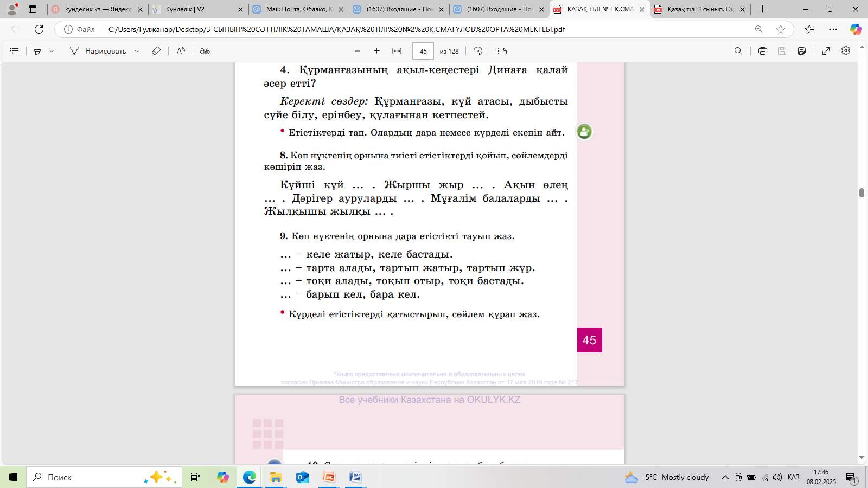Open PowerPoint from taskbar
Image resolution: width=868 pixels, height=488 pixels.
pyautogui.click(x=329, y=477)
